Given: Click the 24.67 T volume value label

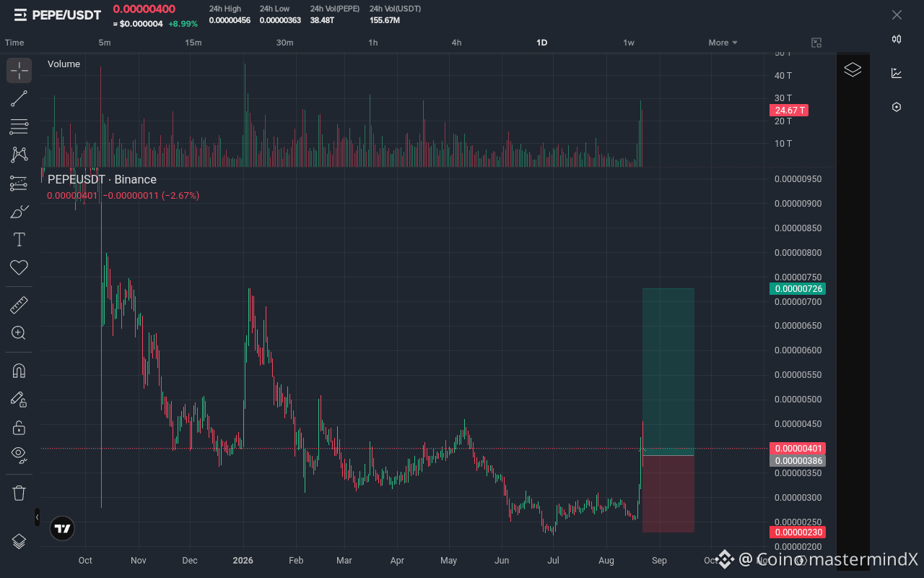Looking at the screenshot, I should 789,111.
